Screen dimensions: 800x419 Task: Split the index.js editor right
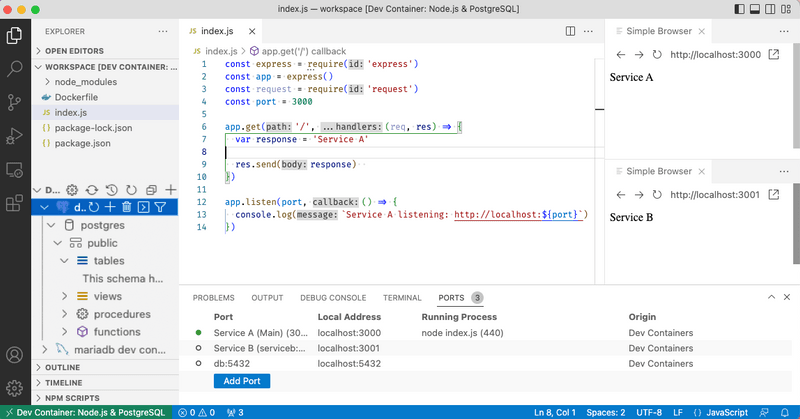tap(570, 31)
